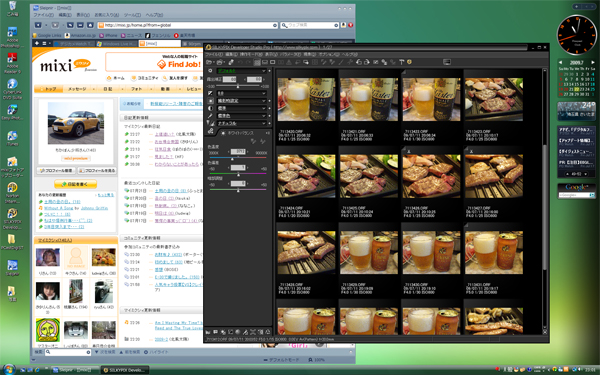This screenshot has height=375, width=600.
Task: Open the Adobe Reader 9 desktop icon
Action: [12, 63]
